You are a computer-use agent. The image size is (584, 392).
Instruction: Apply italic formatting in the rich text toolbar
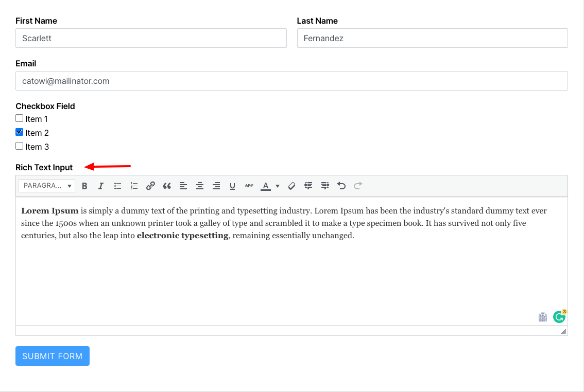[101, 186]
